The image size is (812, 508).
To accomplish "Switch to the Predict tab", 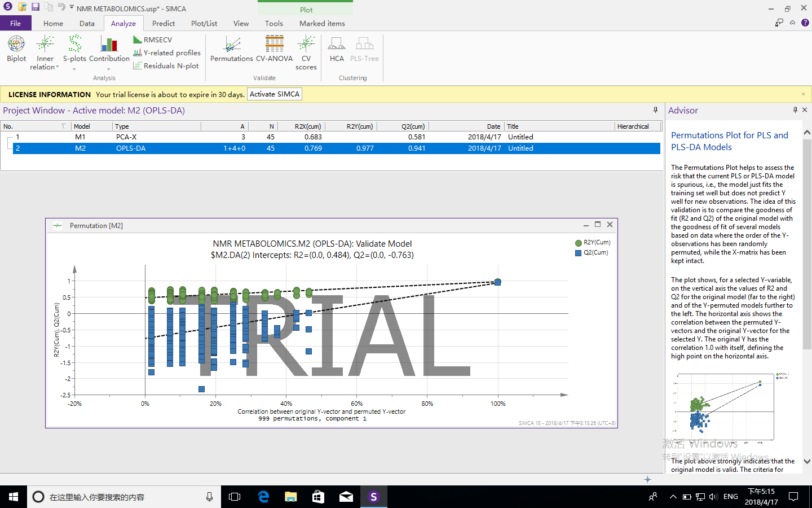I will coord(164,23).
